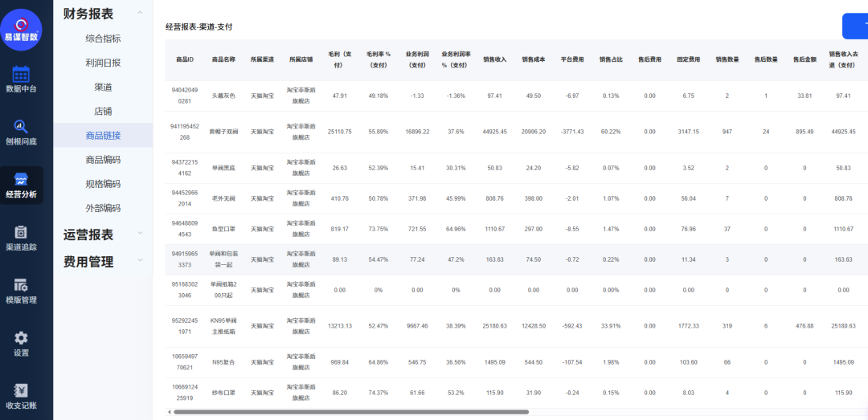
Task: Click the 售后数量 column header
Action: (x=766, y=59)
